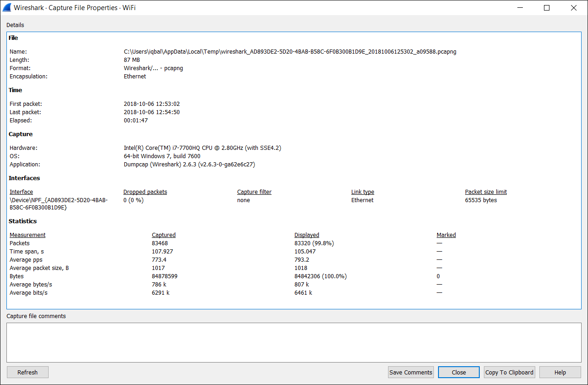Click First packet time 2018-10-06 12:53:02
This screenshot has height=385, width=588.
coord(152,104)
